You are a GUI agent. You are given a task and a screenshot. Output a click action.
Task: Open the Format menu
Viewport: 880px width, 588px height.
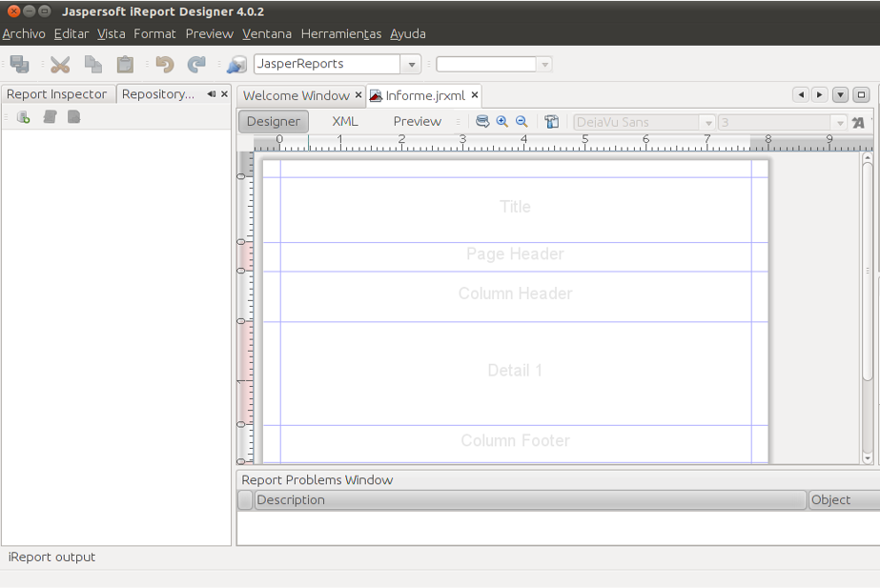(x=154, y=33)
